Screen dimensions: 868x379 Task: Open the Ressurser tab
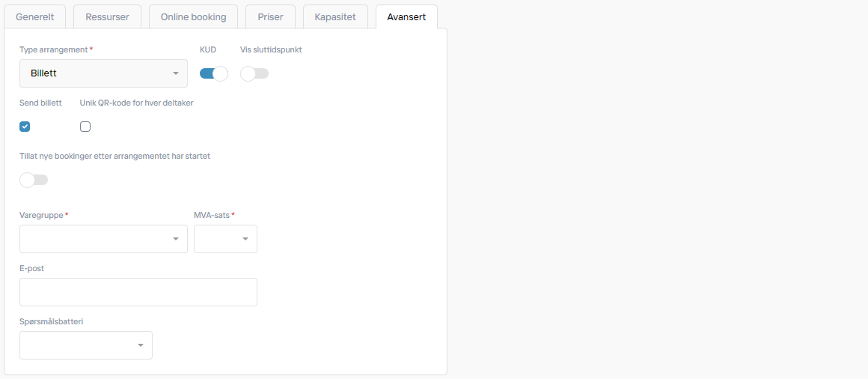tap(108, 16)
